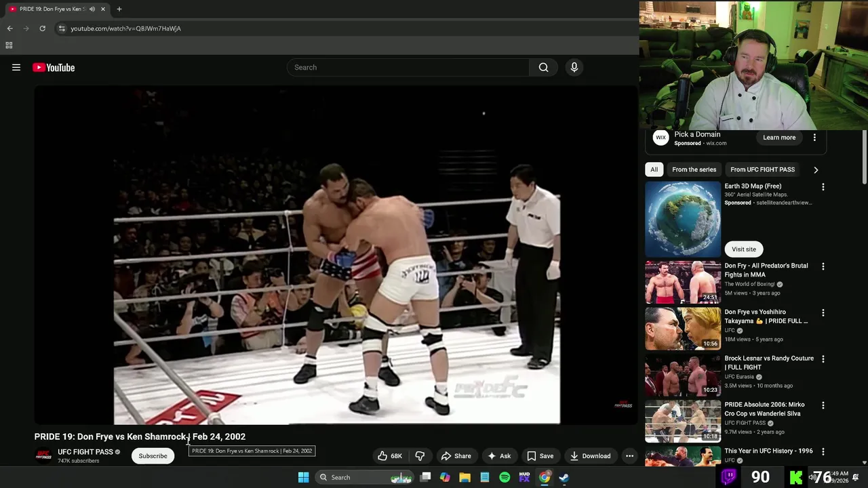Screen dimensions: 868x488
Task: Close the PRIDE 19 browser tab
Action: pos(103,9)
